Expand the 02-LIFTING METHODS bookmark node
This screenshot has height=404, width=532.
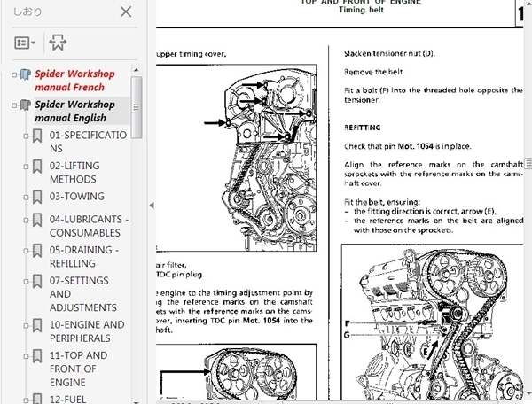point(26,167)
